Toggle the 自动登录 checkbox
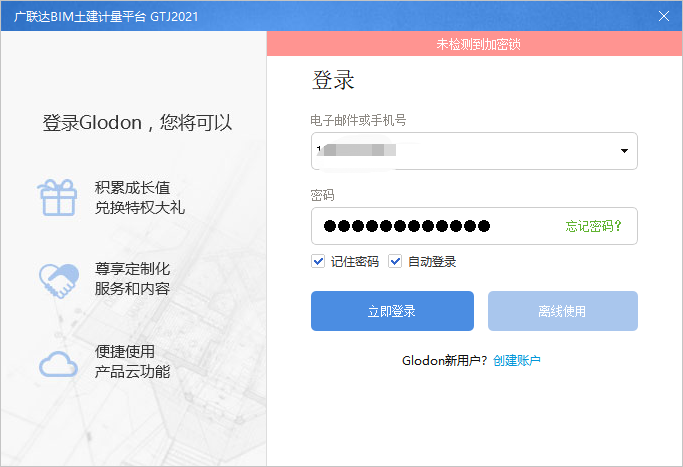Image resolution: width=683 pixels, height=467 pixels. [x=395, y=261]
